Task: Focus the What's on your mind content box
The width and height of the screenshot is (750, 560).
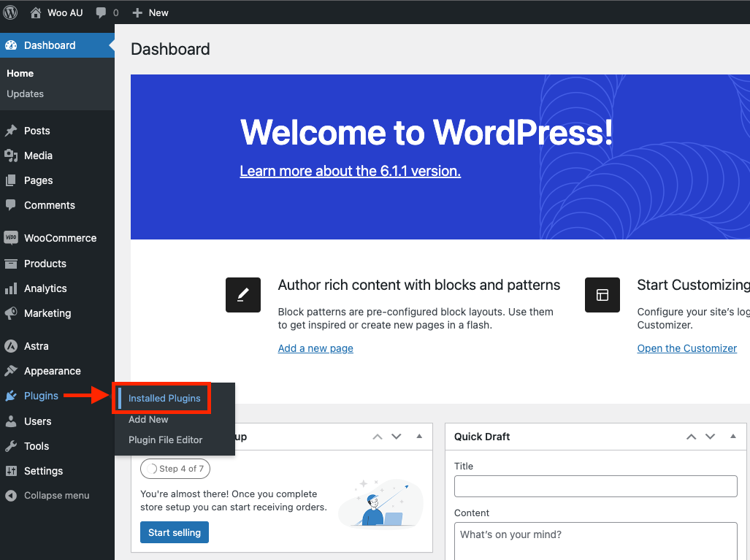Action: click(595, 541)
